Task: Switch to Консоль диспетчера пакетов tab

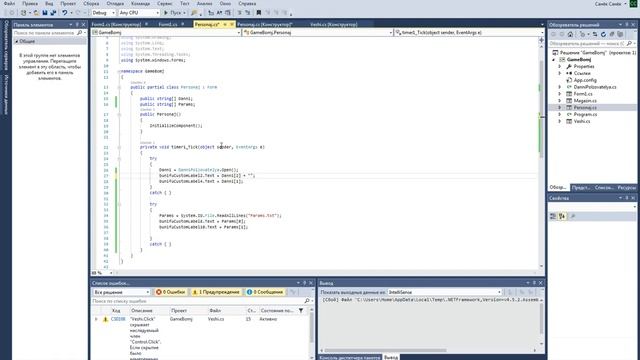Action: (350, 357)
